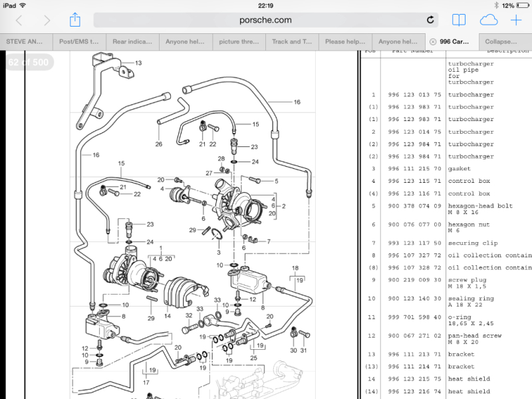The height and width of the screenshot is (399, 532).
Task: Select part number 996 111 213 71
Action: [x=414, y=354]
